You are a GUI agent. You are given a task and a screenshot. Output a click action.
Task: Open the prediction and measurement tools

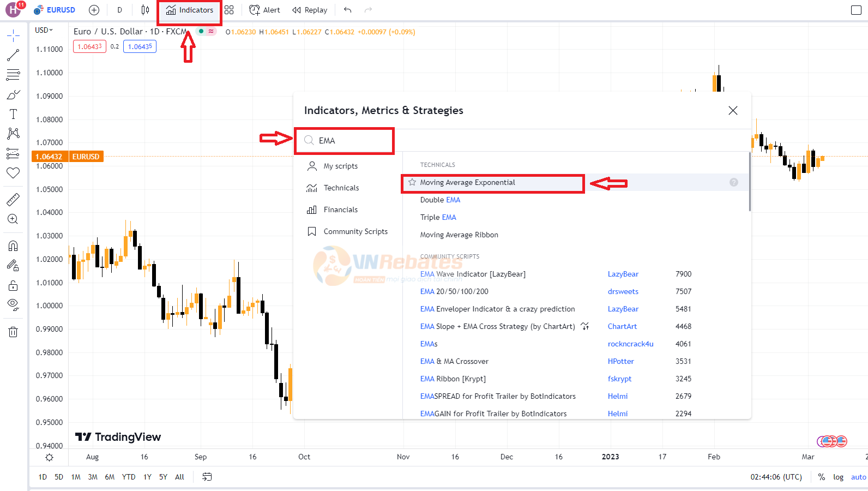(x=13, y=153)
